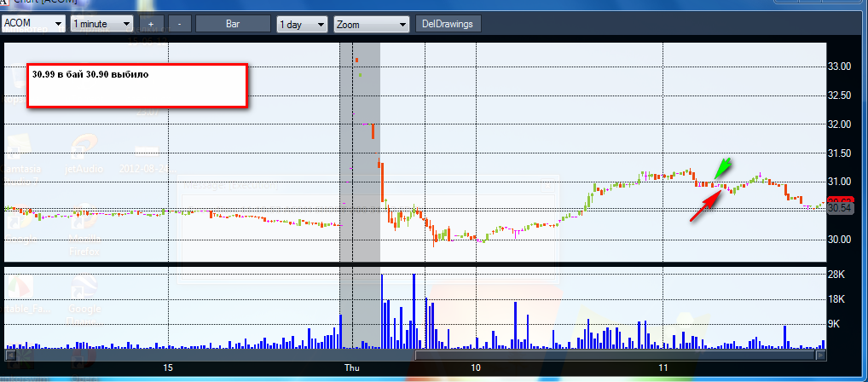Click the 18K volume axis label

coord(837,299)
